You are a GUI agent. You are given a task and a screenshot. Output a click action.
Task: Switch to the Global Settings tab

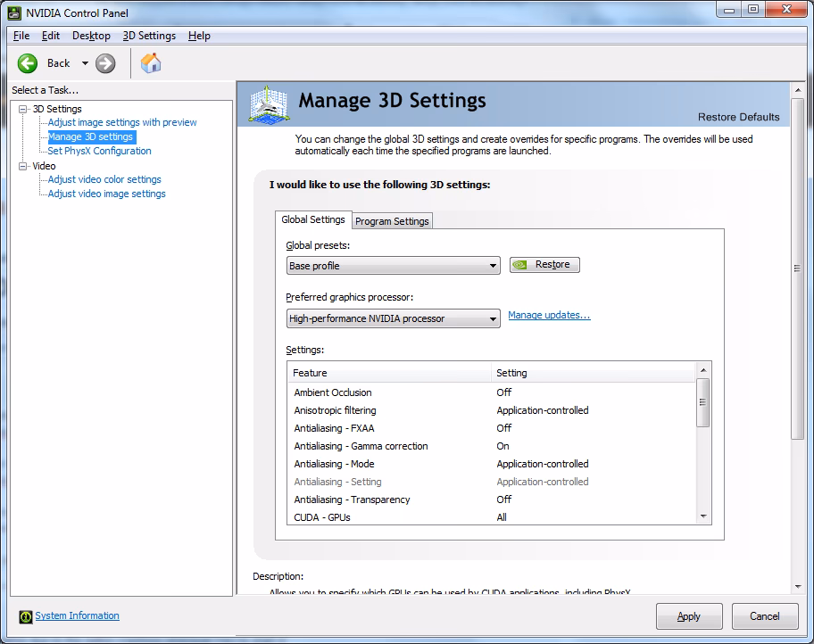click(313, 220)
